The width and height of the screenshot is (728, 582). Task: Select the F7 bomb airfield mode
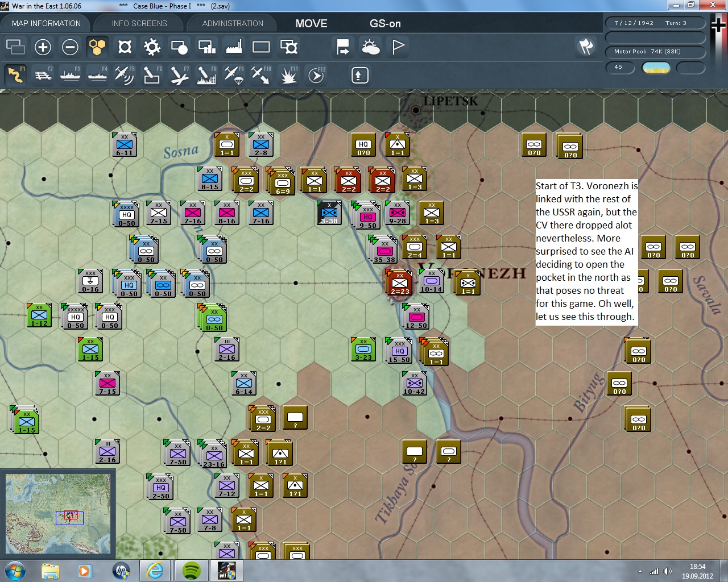pos(179,75)
